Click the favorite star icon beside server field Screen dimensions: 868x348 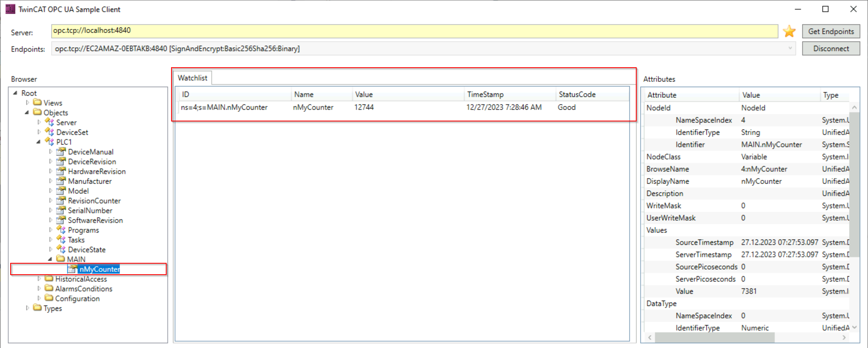click(789, 31)
